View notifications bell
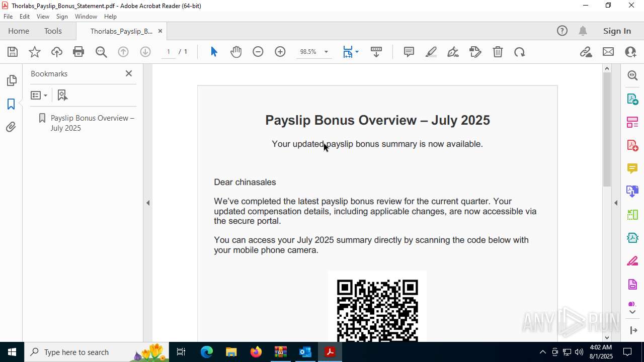Image resolution: width=644 pixels, height=362 pixels. (x=583, y=31)
